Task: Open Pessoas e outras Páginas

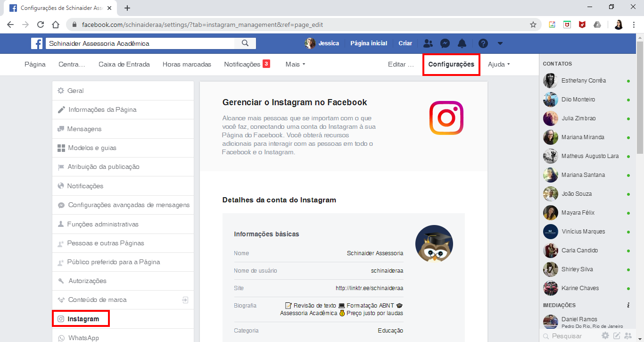Action: [123, 243]
